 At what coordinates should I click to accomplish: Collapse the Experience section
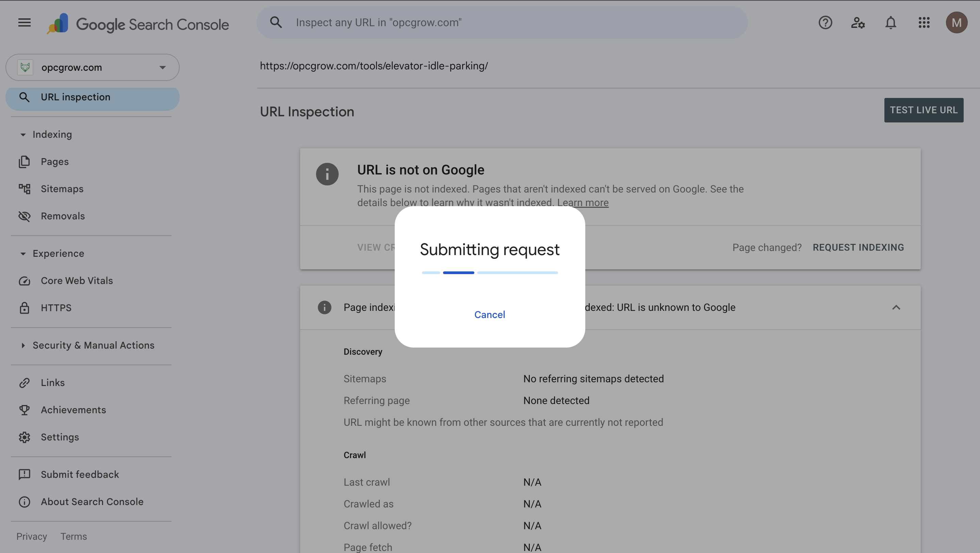[x=23, y=254]
